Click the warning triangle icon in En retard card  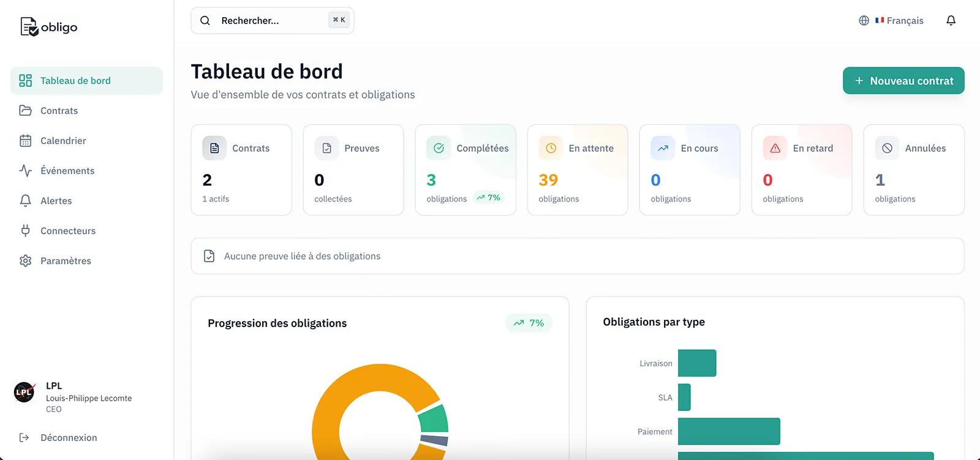[x=775, y=148]
